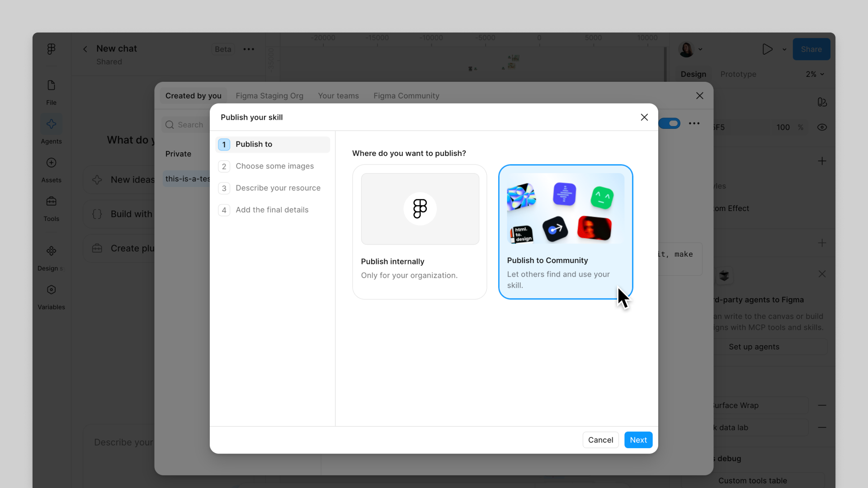
Task: Open libraries book icon in Design panel
Action: (x=822, y=103)
